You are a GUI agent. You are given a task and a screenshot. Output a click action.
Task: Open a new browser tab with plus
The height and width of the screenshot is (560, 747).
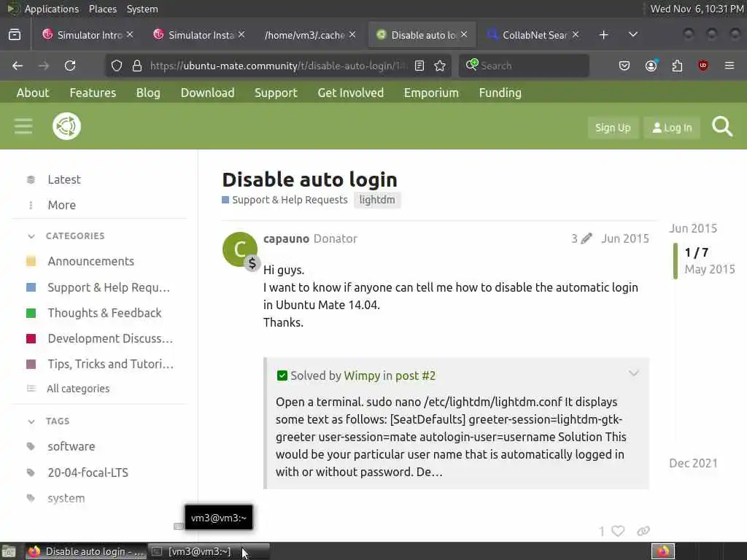point(603,35)
